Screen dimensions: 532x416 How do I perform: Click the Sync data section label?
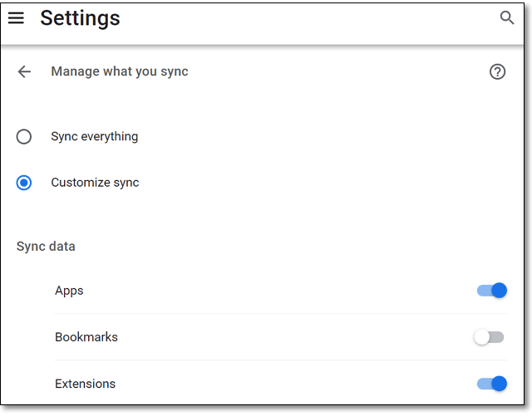[x=46, y=247]
